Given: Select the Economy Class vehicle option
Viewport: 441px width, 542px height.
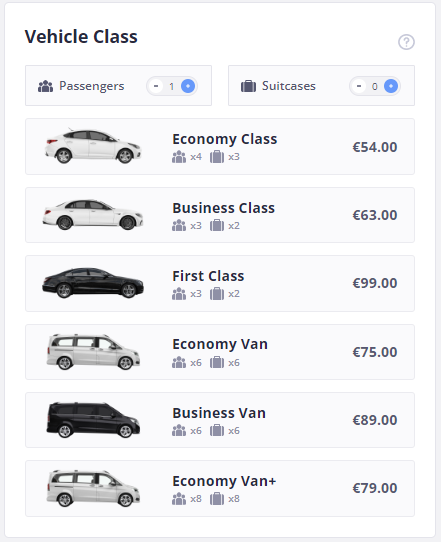Looking at the screenshot, I should point(220,147).
